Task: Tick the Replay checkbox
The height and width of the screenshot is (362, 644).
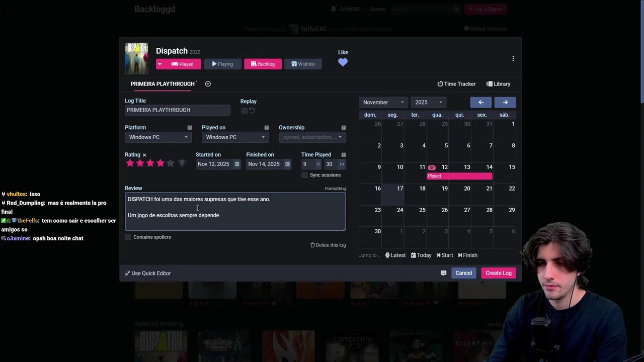Action: point(245,111)
